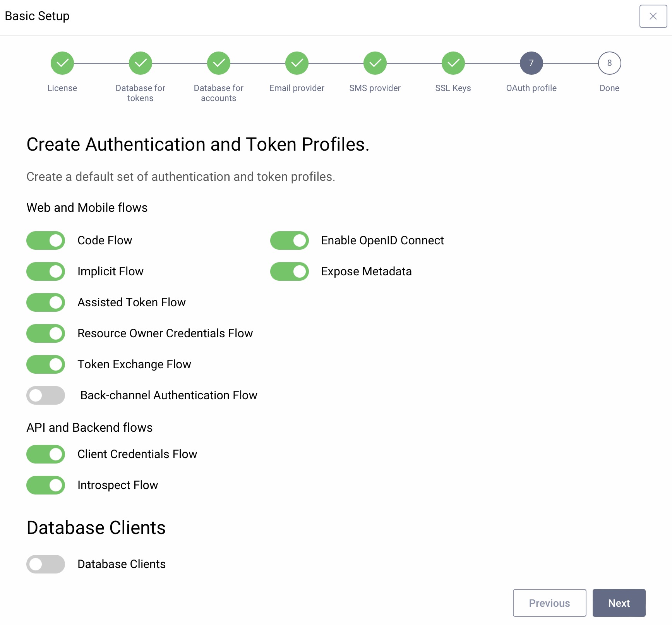Click the Email provider step icon
The height and width of the screenshot is (625, 672).
tap(297, 63)
